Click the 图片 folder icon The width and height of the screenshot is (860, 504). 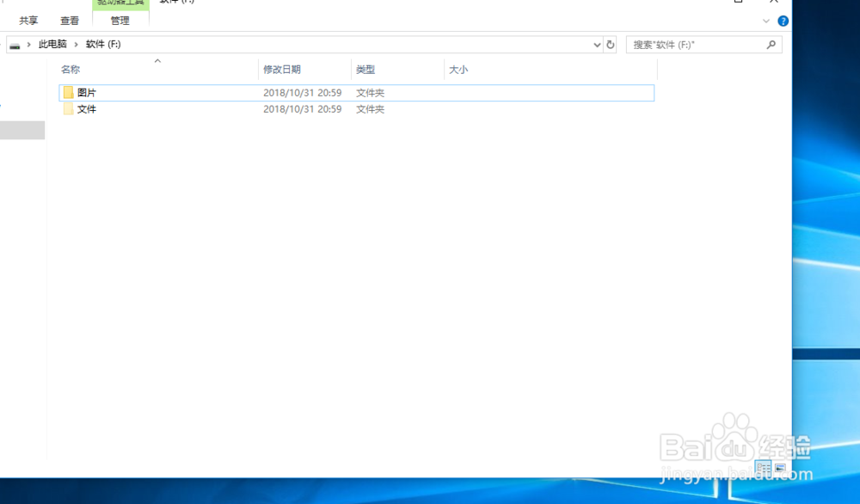click(69, 92)
